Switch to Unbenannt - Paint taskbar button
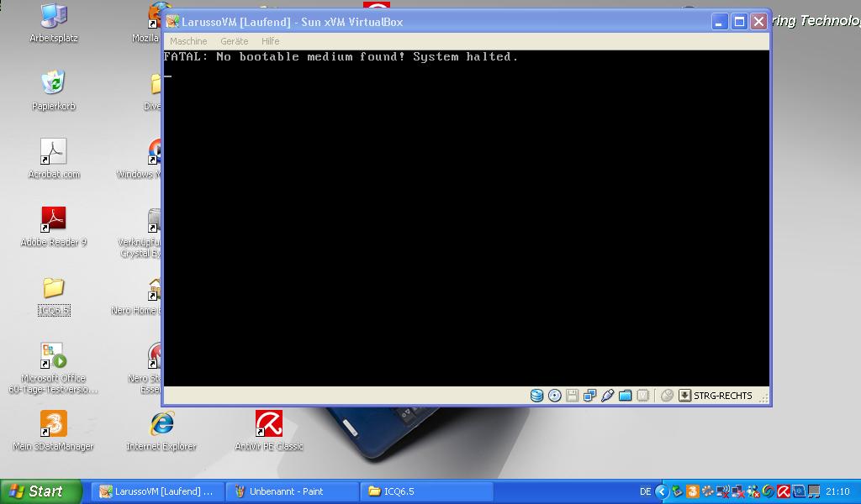Viewport: 861px width, 504px height. (x=292, y=491)
